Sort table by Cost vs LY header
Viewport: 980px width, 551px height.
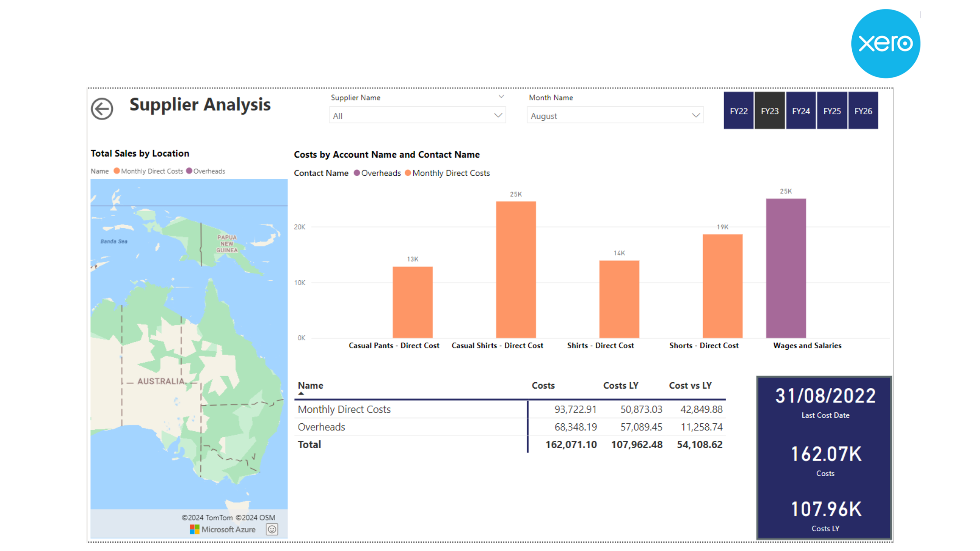(x=690, y=386)
